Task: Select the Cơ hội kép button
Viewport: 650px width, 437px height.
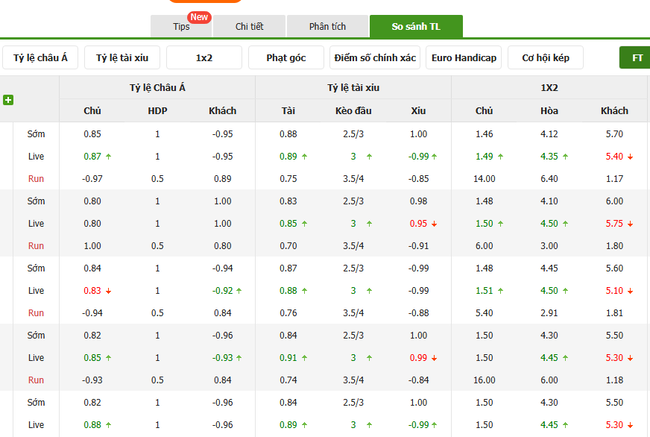Action: pyautogui.click(x=545, y=58)
